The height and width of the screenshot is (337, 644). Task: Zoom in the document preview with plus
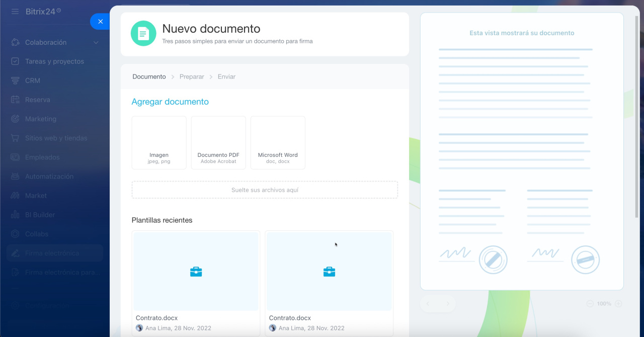point(618,304)
